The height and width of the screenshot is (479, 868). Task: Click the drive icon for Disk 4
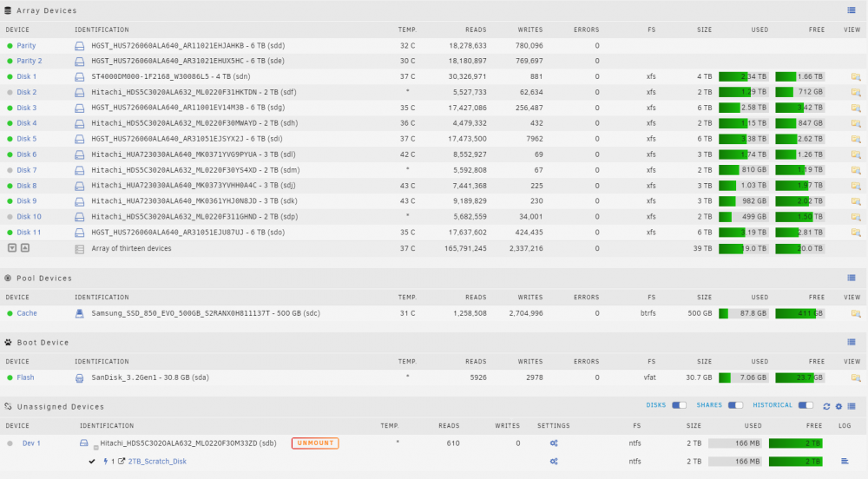pyautogui.click(x=80, y=124)
